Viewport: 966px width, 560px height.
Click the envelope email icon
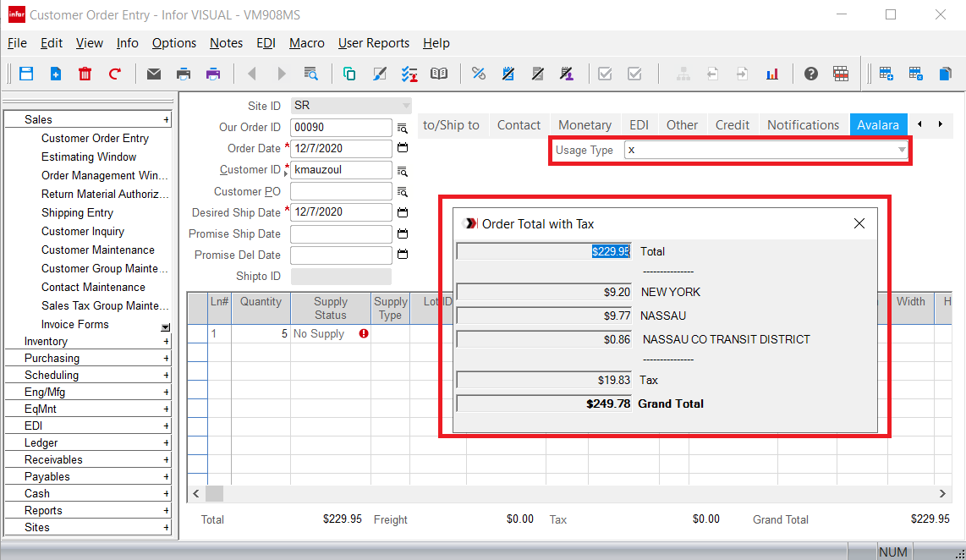point(154,74)
